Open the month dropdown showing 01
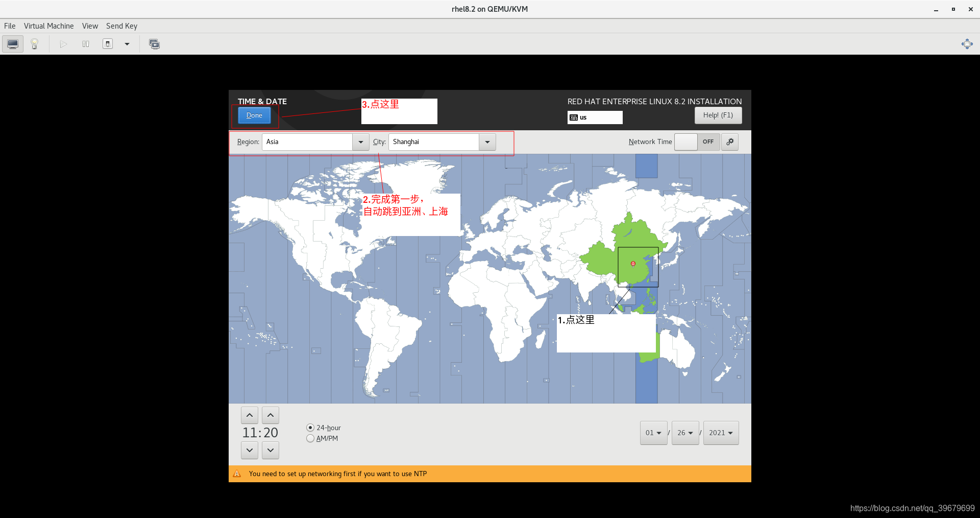 coord(654,433)
